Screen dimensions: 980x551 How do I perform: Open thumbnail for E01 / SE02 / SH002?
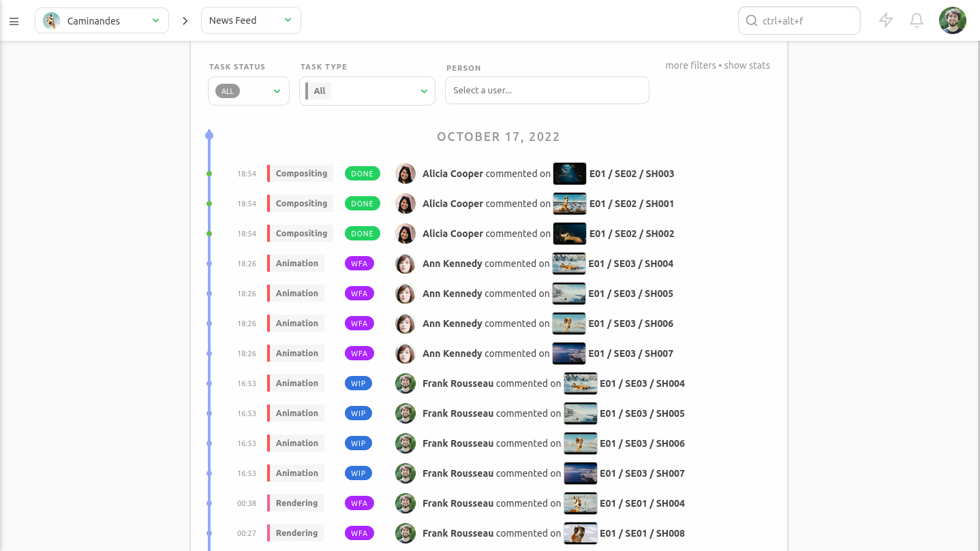coord(570,234)
